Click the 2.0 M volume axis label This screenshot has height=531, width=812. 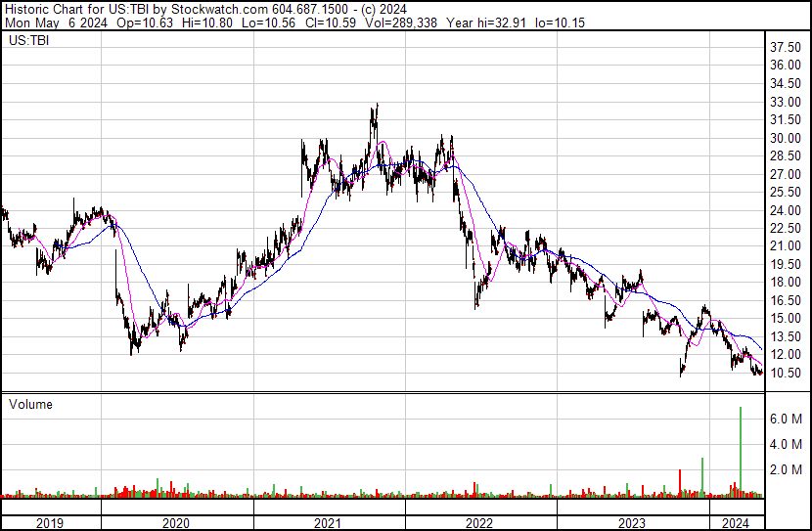tap(787, 469)
